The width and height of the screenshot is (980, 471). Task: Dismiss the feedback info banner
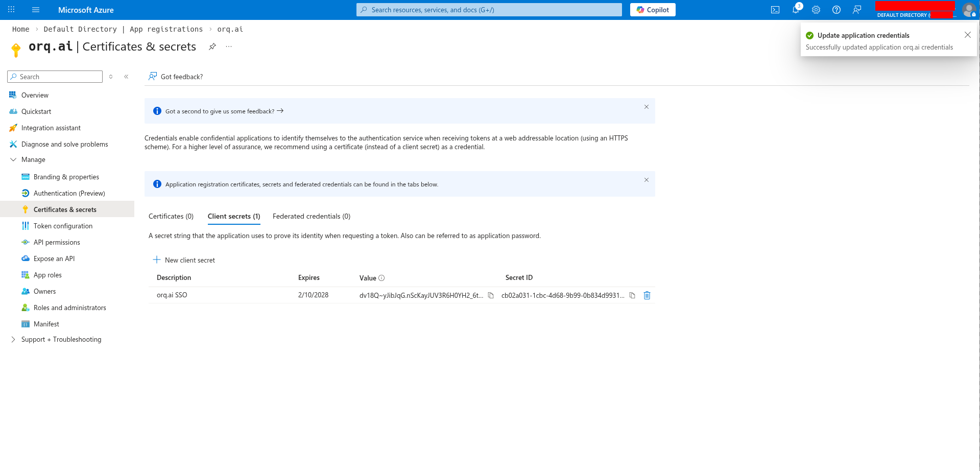(x=647, y=107)
